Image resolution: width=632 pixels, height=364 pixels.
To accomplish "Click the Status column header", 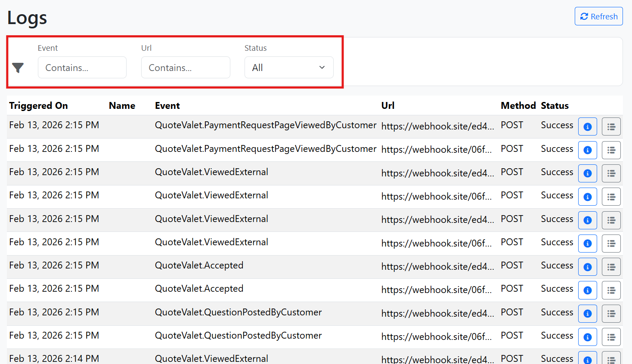I will click(555, 106).
